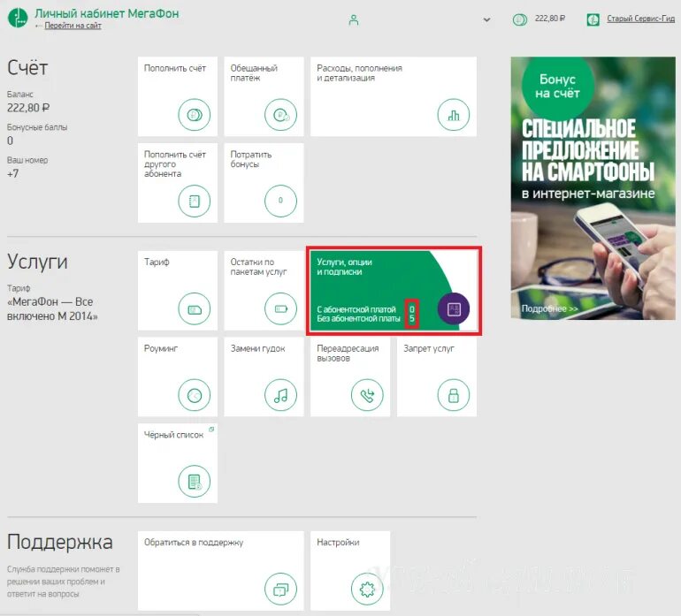
Task: Click the Замени гудок tile label
Action: 257,348
